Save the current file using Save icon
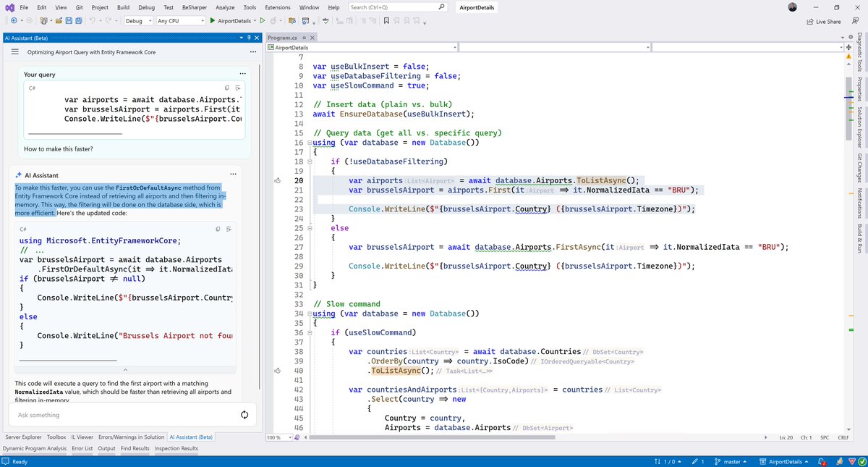The width and height of the screenshot is (868, 467). click(x=69, y=20)
